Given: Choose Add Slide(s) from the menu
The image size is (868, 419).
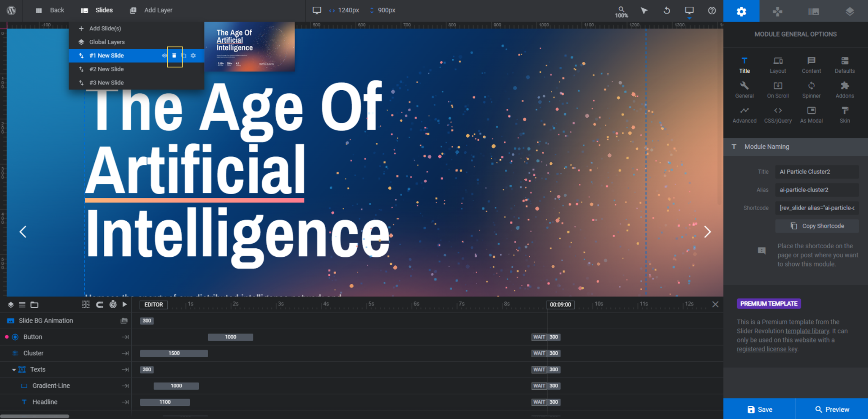Looking at the screenshot, I should 136,28.
